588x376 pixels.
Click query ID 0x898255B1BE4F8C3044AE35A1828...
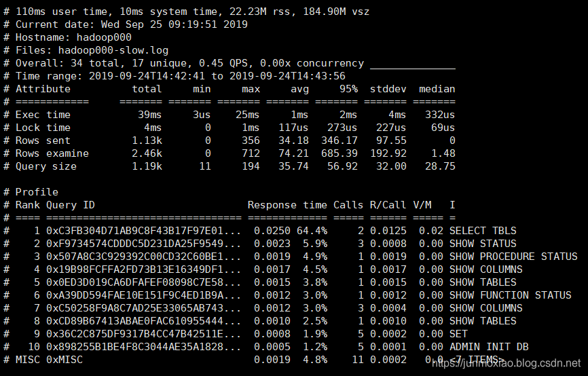tap(144, 347)
